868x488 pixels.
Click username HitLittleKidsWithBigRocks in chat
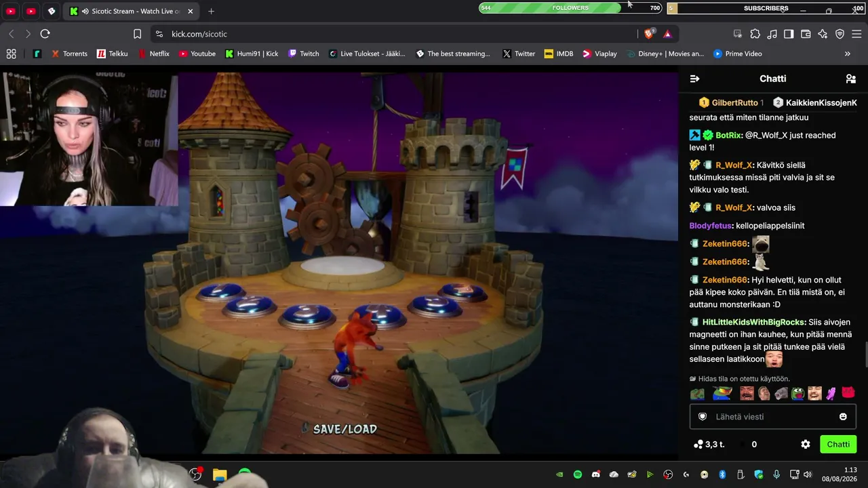coord(754,323)
